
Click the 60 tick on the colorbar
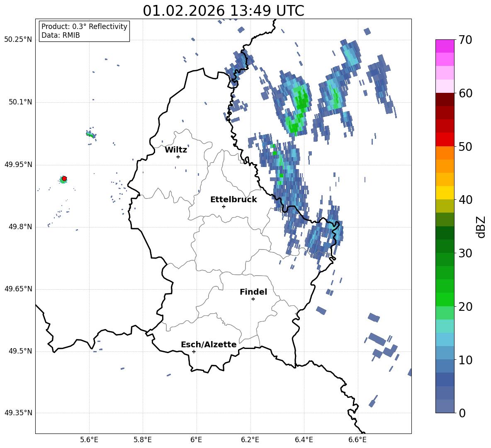click(465, 93)
